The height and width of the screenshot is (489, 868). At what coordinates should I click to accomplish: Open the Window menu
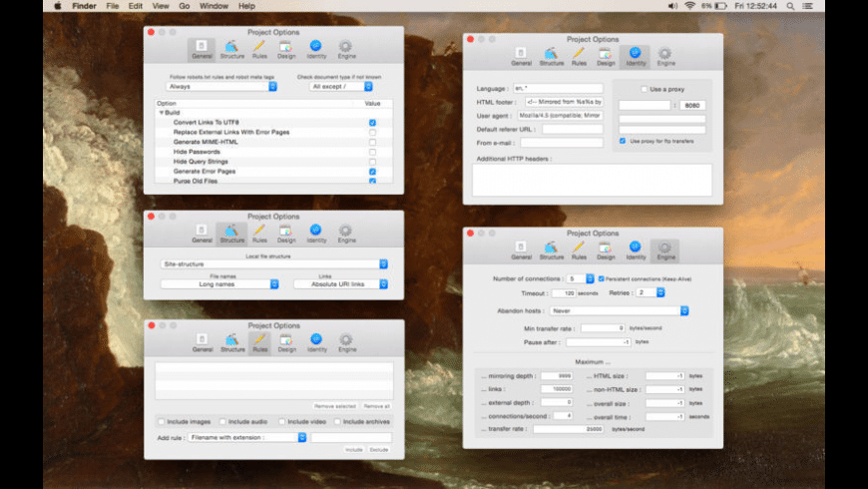214,6
